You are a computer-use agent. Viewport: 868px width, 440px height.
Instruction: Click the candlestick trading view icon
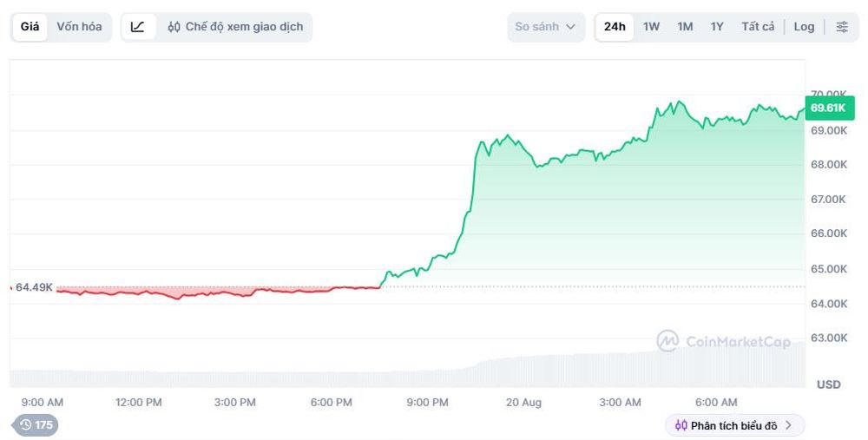[x=174, y=27]
